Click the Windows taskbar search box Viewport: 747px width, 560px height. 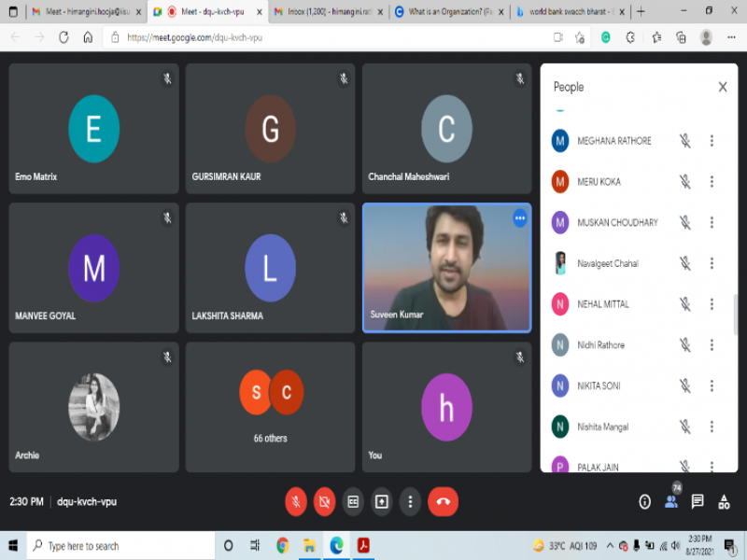[x=121, y=546]
